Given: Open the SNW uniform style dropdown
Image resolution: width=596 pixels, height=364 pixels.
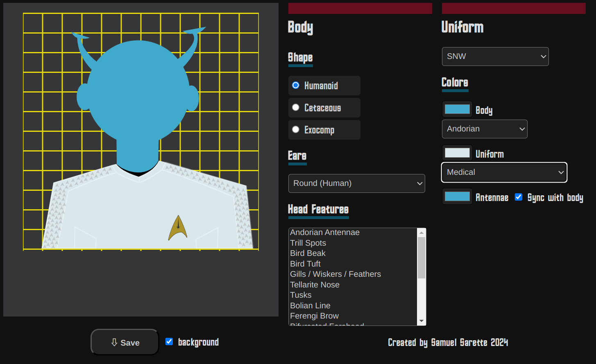Looking at the screenshot, I should (x=495, y=57).
